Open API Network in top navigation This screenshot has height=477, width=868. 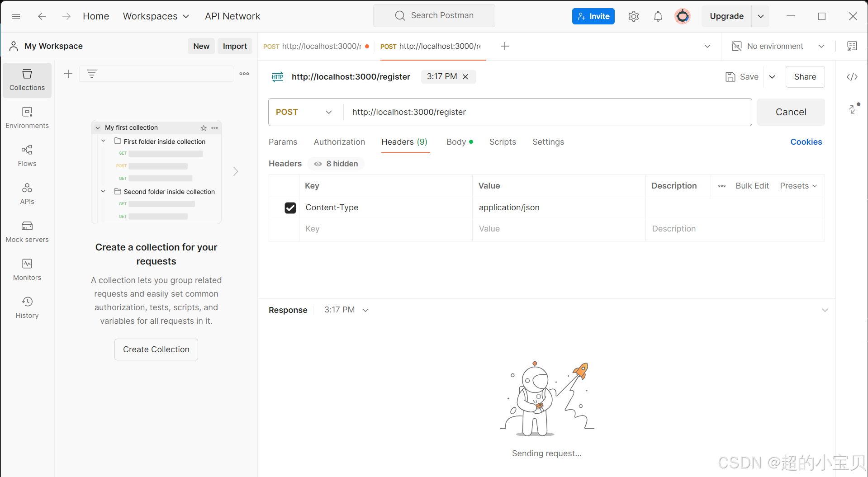(x=232, y=16)
